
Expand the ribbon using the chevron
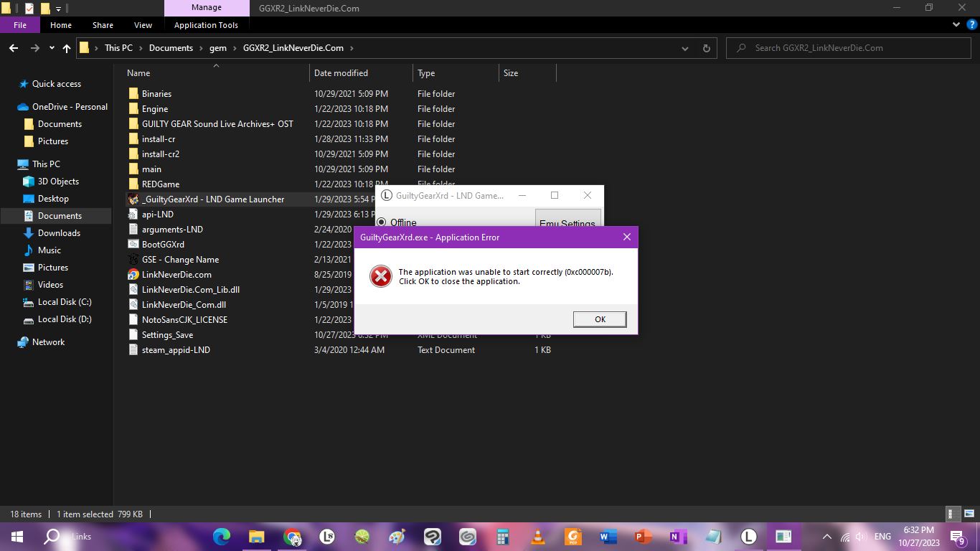pyautogui.click(x=956, y=25)
